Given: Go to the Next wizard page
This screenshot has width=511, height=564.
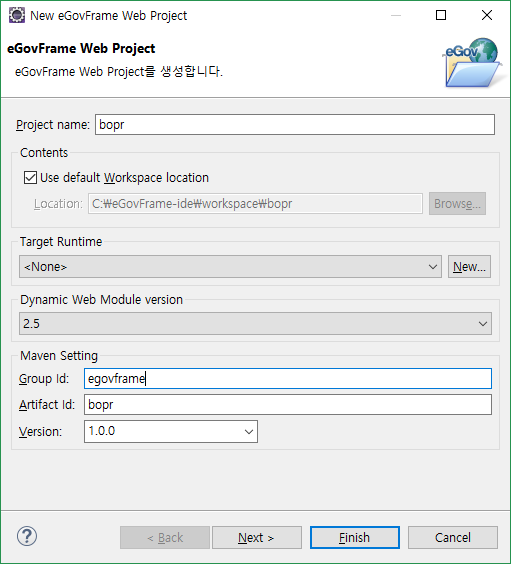Looking at the screenshot, I should pos(257,538).
